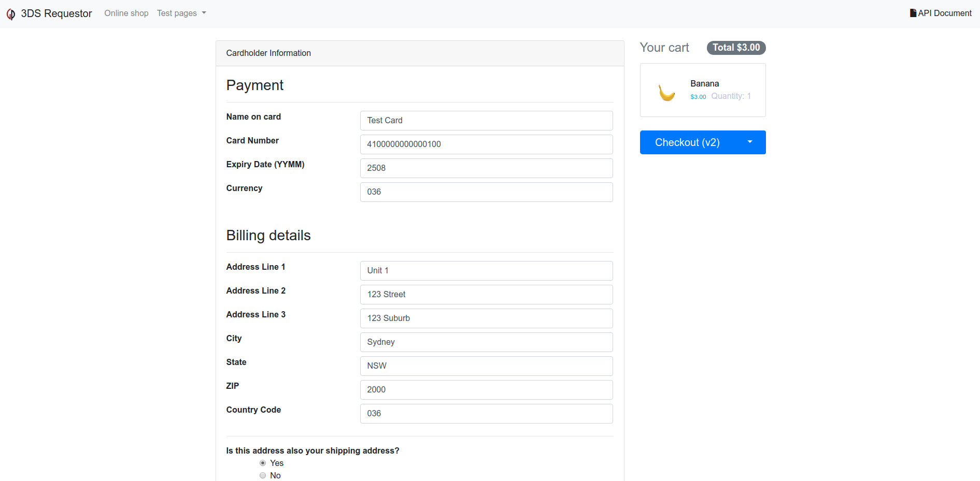The height and width of the screenshot is (481, 980).
Task: Focus the Card Number input
Action: coord(486,144)
